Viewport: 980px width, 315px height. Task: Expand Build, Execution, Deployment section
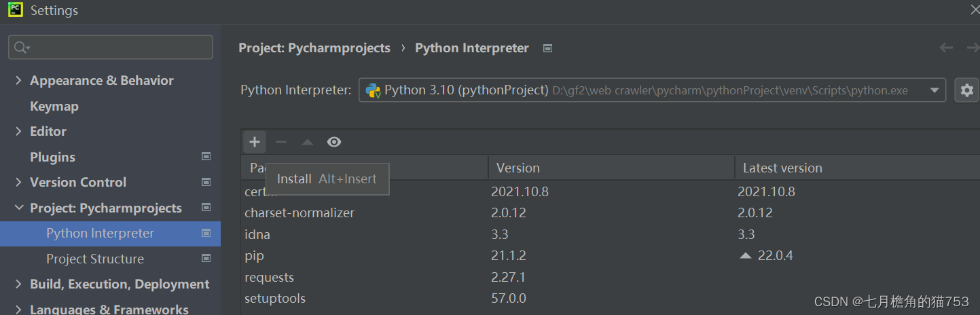[18, 284]
